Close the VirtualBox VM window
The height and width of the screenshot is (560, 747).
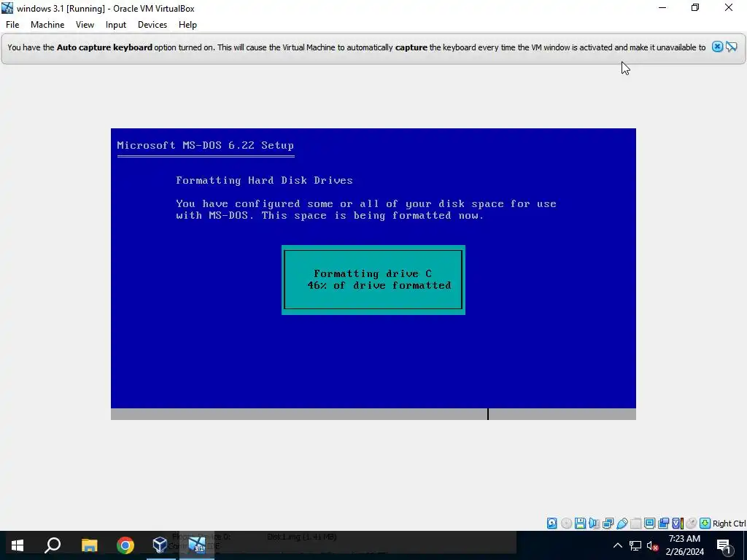click(729, 7)
